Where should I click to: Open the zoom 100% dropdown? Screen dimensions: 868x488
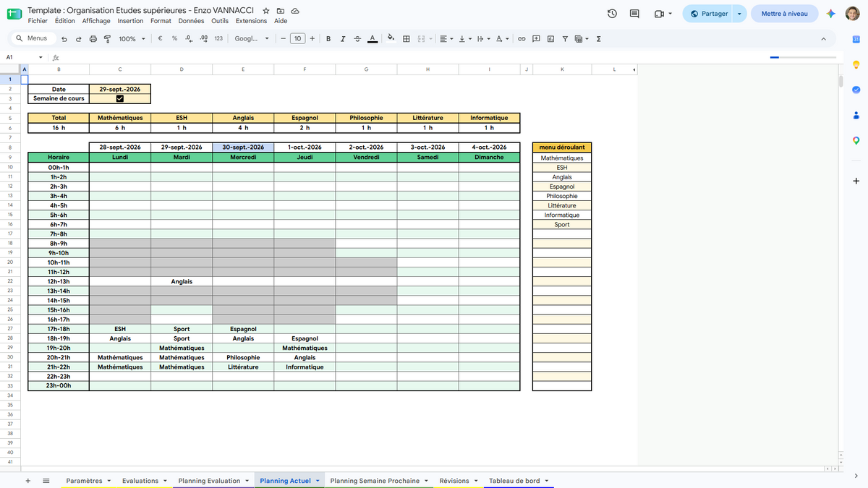click(132, 38)
